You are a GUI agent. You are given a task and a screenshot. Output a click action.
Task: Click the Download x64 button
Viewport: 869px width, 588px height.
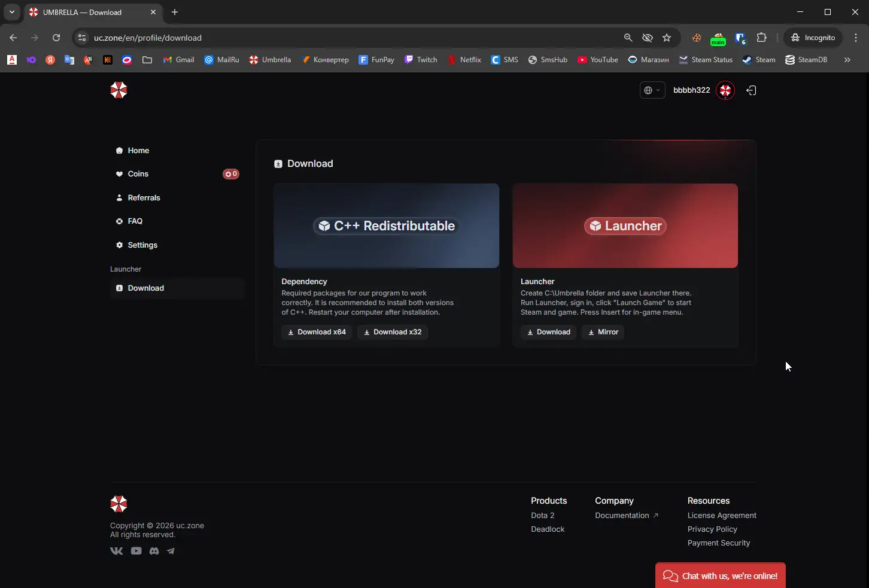[x=317, y=332]
